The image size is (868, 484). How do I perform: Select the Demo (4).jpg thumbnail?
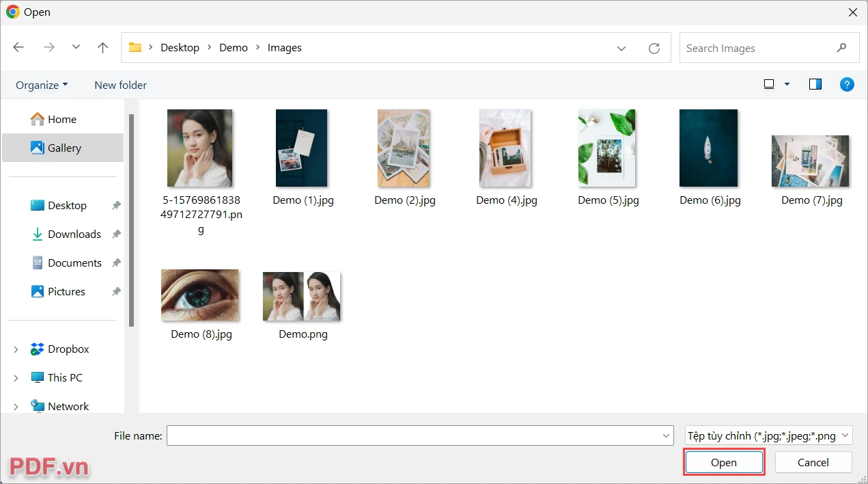coord(505,148)
